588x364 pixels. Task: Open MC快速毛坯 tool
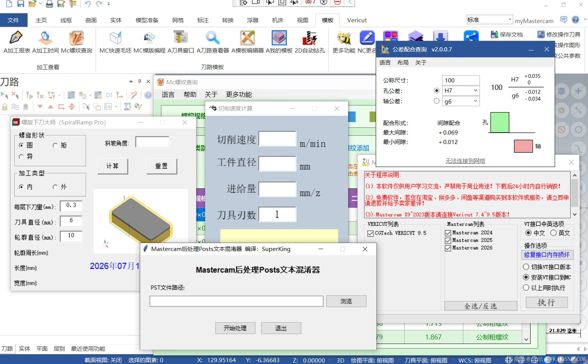[115, 38]
